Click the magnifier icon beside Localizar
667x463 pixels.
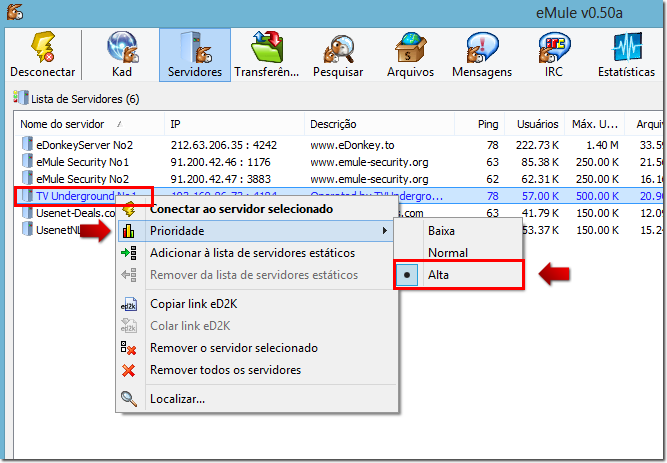[128, 399]
